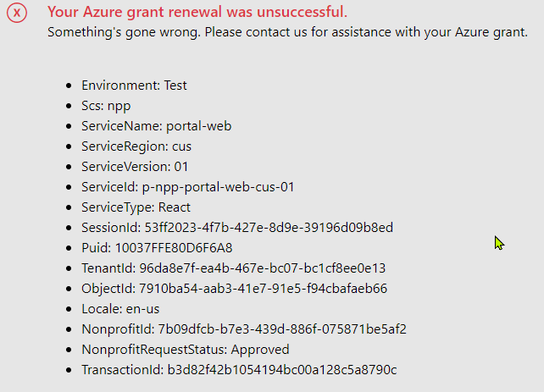
Task: Click the Scs: npp entry
Action: coord(106,106)
